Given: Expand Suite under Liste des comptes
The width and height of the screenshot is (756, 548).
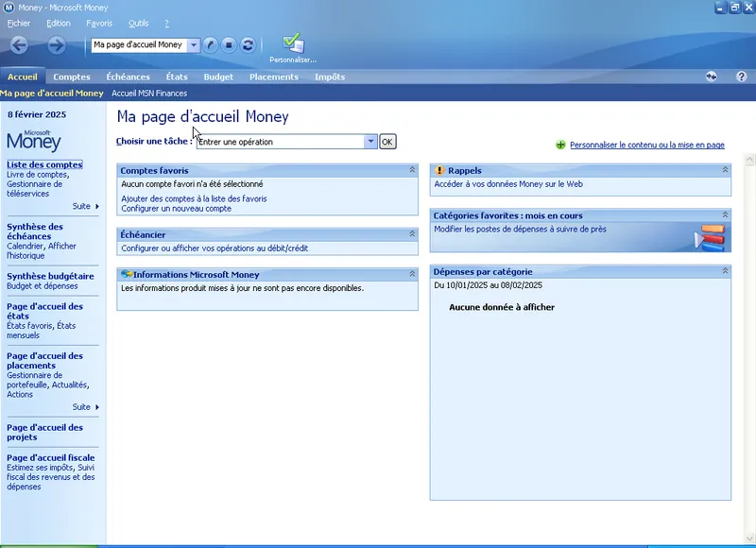Looking at the screenshot, I should tap(86, 206).
